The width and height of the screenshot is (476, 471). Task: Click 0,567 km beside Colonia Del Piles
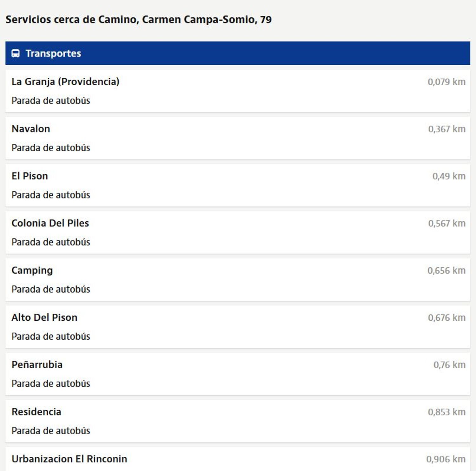point(447,224)
